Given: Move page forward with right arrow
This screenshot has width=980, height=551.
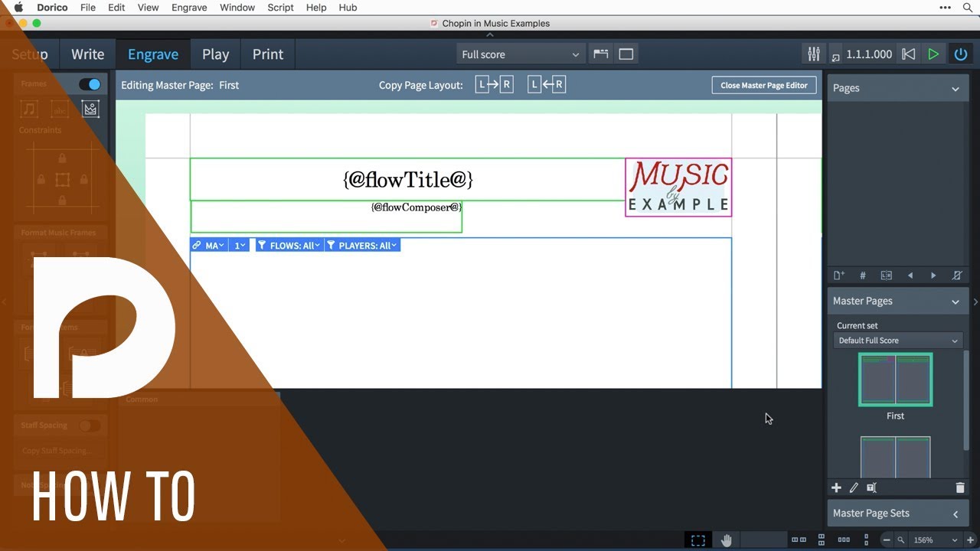Looking at the screenshot, I should (x=933, y=275).
